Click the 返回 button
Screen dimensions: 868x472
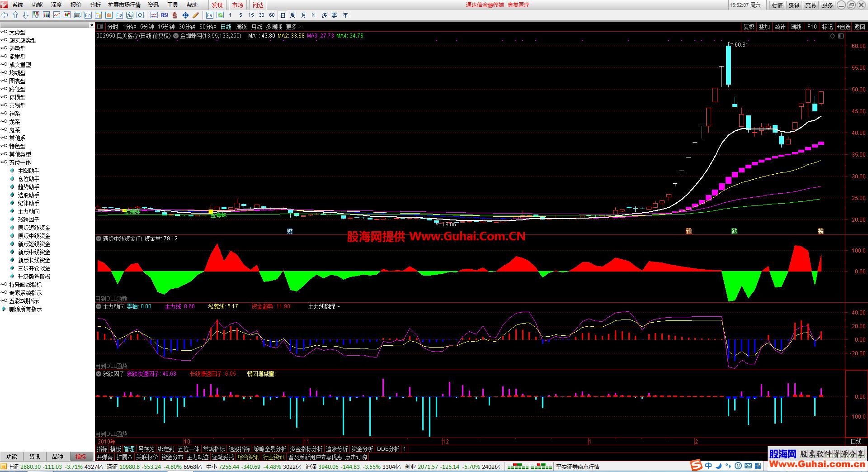pyautogui.click(x=859, y=27)
